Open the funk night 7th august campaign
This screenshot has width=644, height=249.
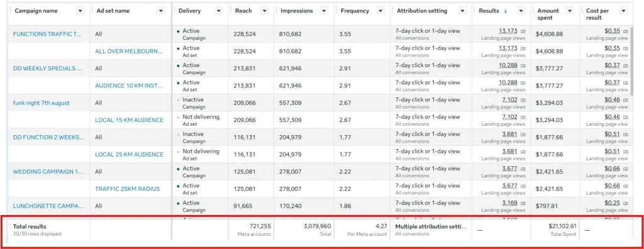click(x=41, y=103)
